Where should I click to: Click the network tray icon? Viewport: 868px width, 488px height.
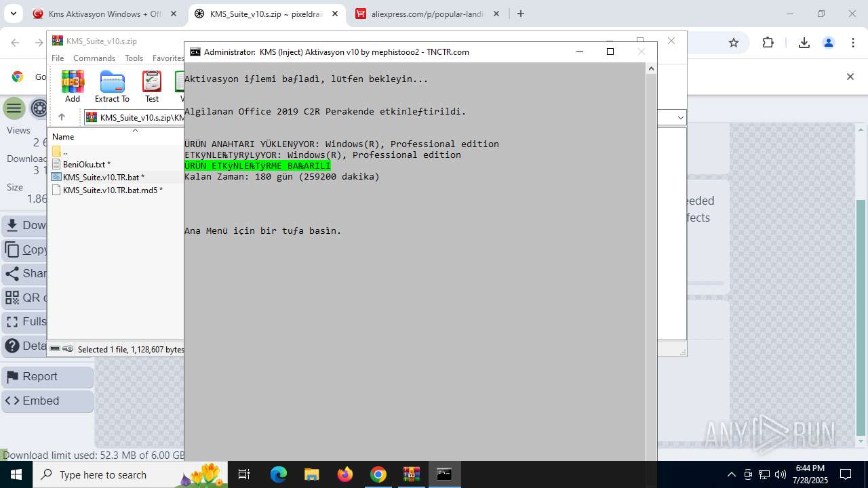click(764, 474)
